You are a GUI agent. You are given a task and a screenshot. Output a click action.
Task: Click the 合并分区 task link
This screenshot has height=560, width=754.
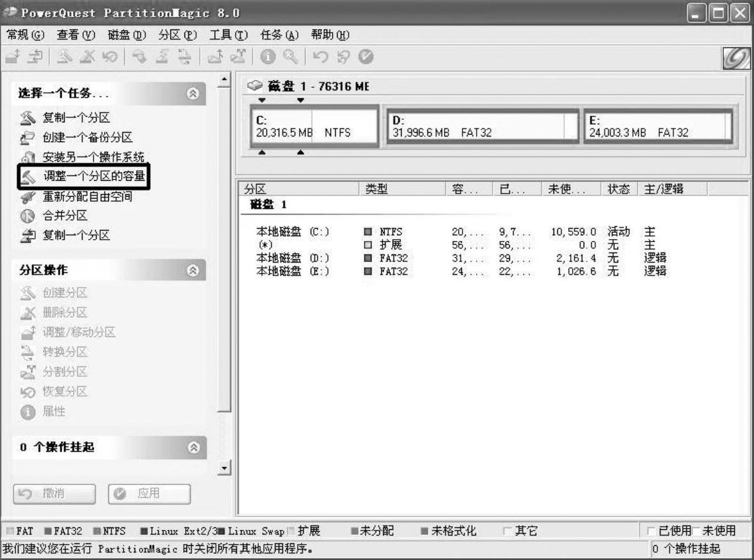point(65,216)
